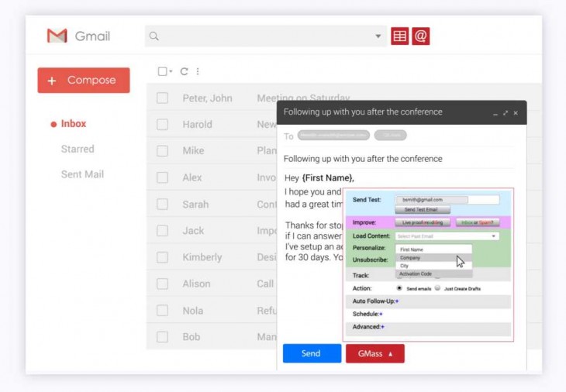Click the blue Send button
The image size is (566, 392).
(312, 353)
